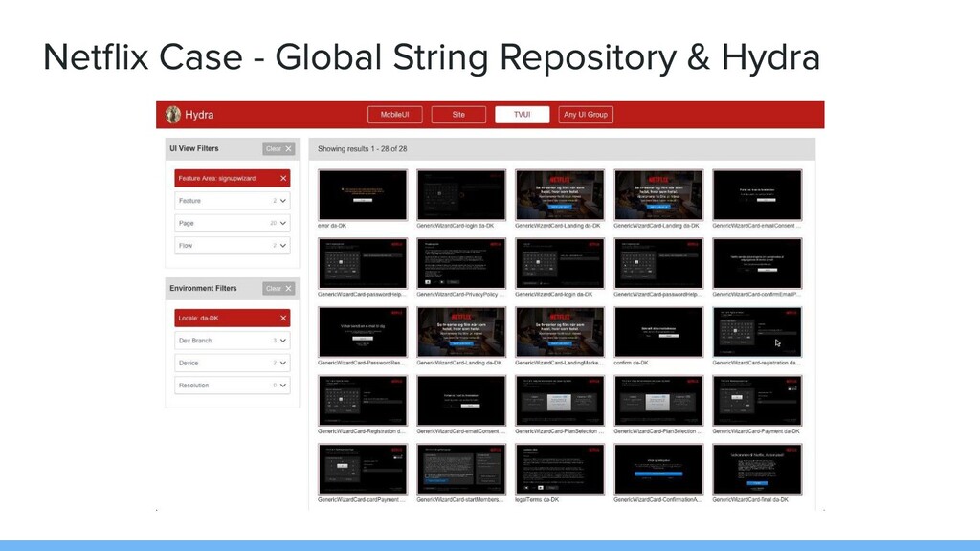Click the 'Environment Filters' panel heading
The height and width of the screenshot is (551, 980).
(x=203, y=289)
